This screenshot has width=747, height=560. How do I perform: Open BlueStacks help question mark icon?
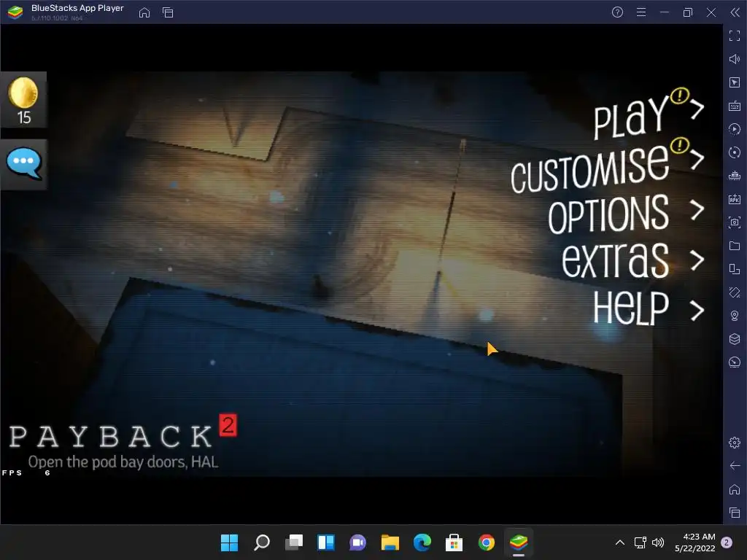617,12
